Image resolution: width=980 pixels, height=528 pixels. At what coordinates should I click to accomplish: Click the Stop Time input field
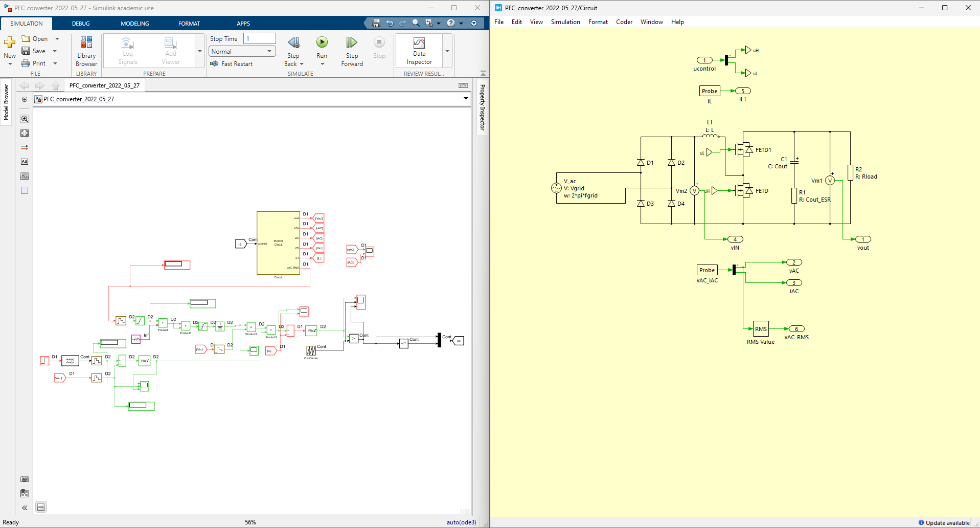pyautogui.click(x=260, y=39)
